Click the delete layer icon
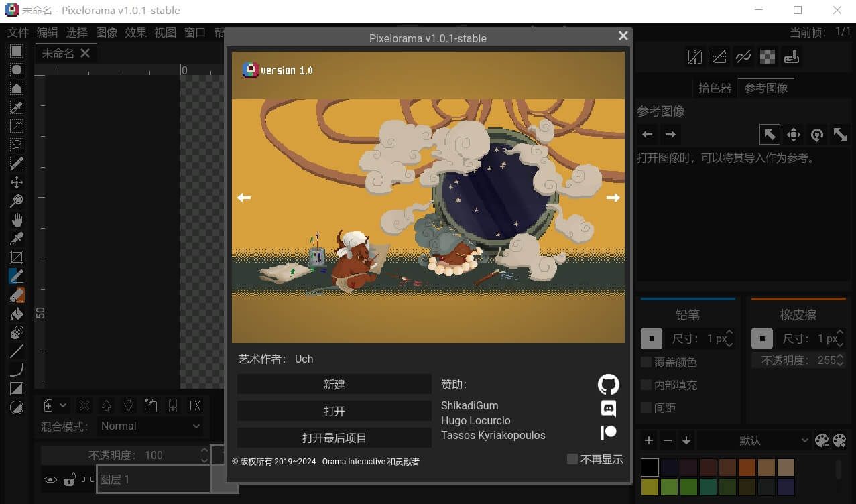 84,405
